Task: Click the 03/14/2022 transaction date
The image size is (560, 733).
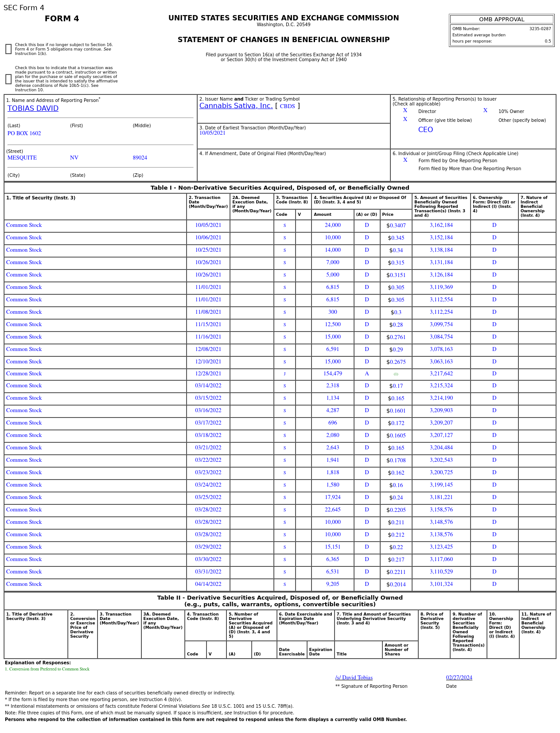Action: [x=208, y=386]
